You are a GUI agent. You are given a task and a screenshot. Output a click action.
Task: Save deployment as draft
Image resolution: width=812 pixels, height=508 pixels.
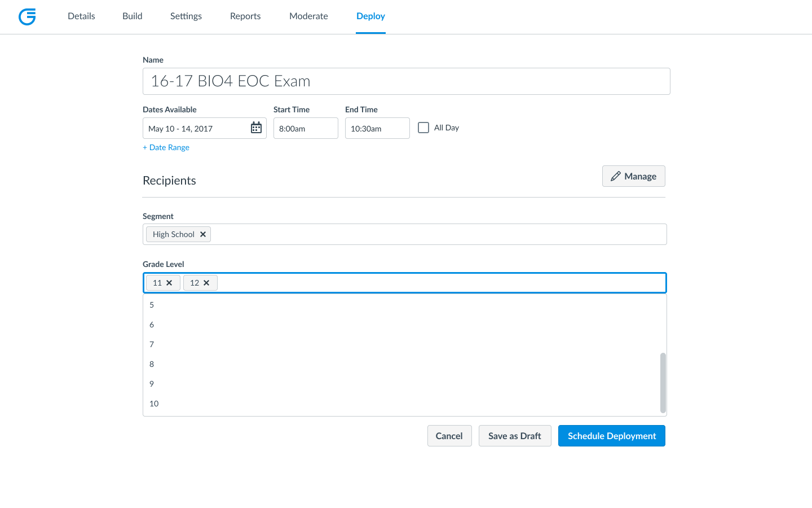(515, 436)
